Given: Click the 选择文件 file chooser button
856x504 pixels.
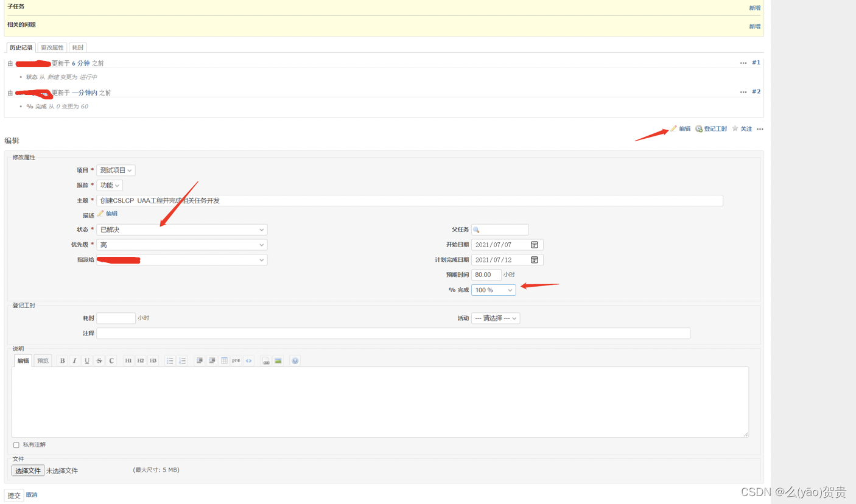Looking at the screenshot, I should click(28, 471).
